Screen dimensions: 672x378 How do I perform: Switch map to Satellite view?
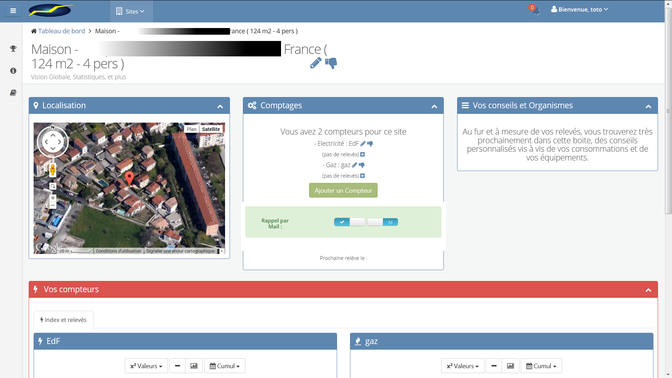click(211, 129)
